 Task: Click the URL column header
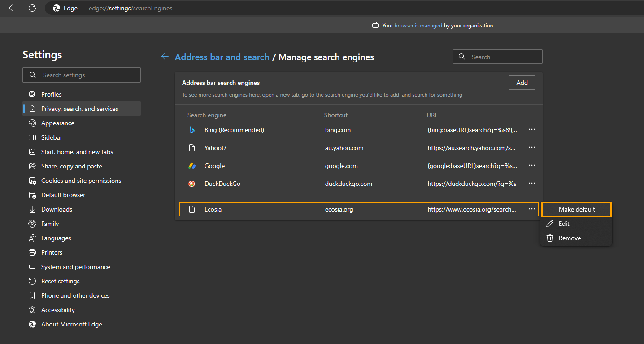point(432,115)
